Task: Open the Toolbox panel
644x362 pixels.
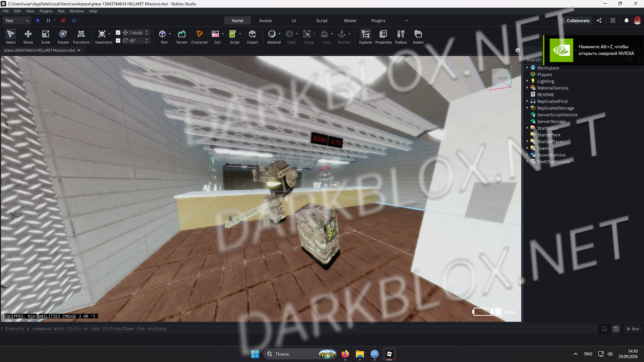Action: (x=401, y=37)
